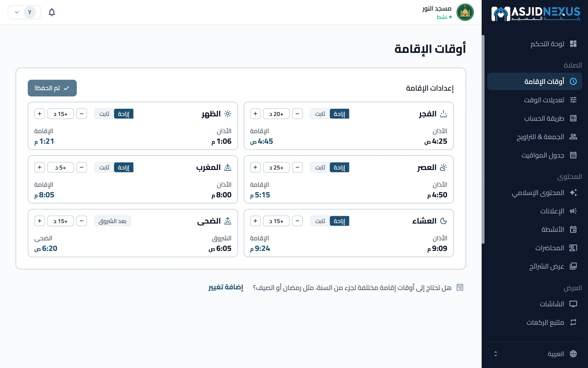Click the dashboard grid icon beside لوحة التحكم
588x368 pixels.
point(573,44)
